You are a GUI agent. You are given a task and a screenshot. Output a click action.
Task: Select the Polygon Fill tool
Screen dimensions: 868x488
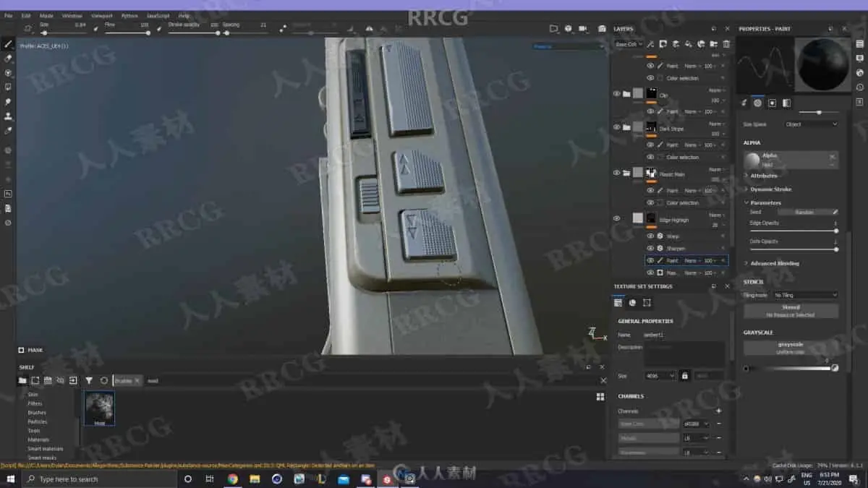(8, 87)
